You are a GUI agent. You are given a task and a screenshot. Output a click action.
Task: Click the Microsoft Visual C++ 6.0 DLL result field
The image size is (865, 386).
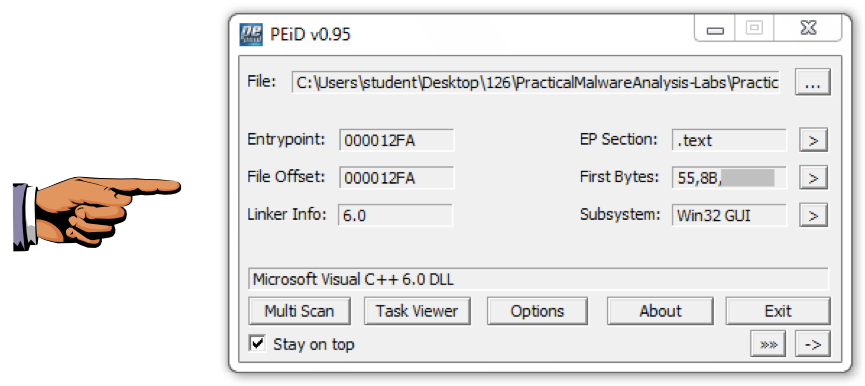(x=538, y=279)
